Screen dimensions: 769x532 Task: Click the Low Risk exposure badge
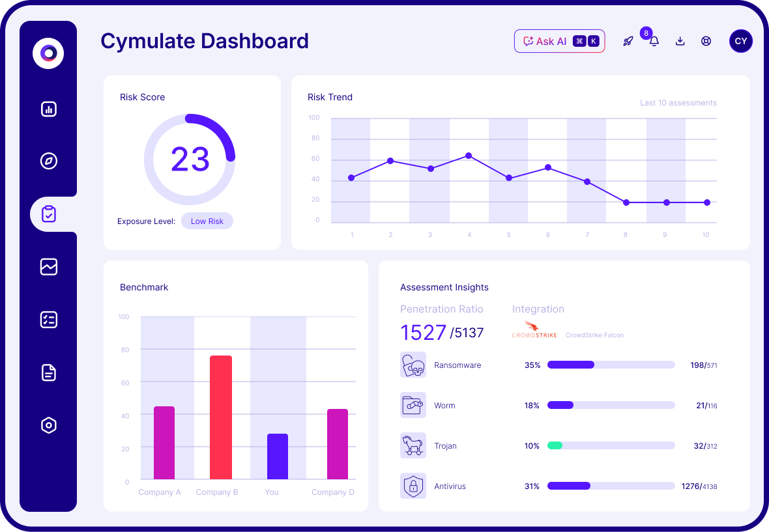pyautogui.click(x=207, y=221)
